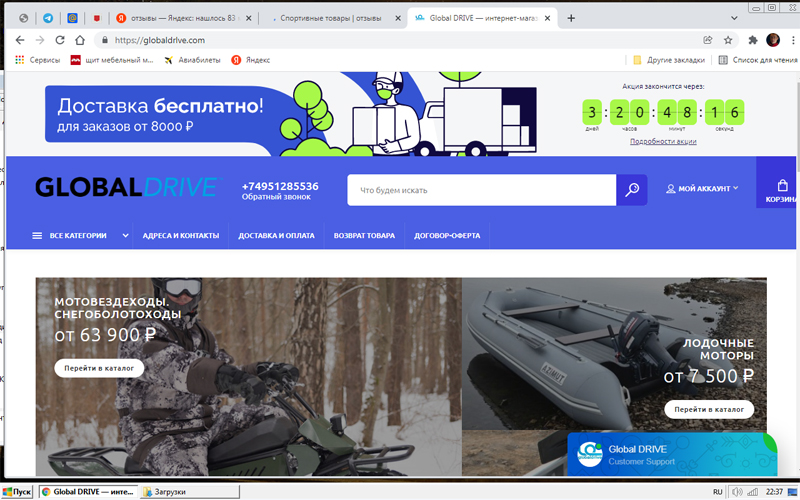Click the GLOBALDRIVE site logo
The width and height of the screenshot is (800, 500).
pyautogui.click(x=128, y=188)
